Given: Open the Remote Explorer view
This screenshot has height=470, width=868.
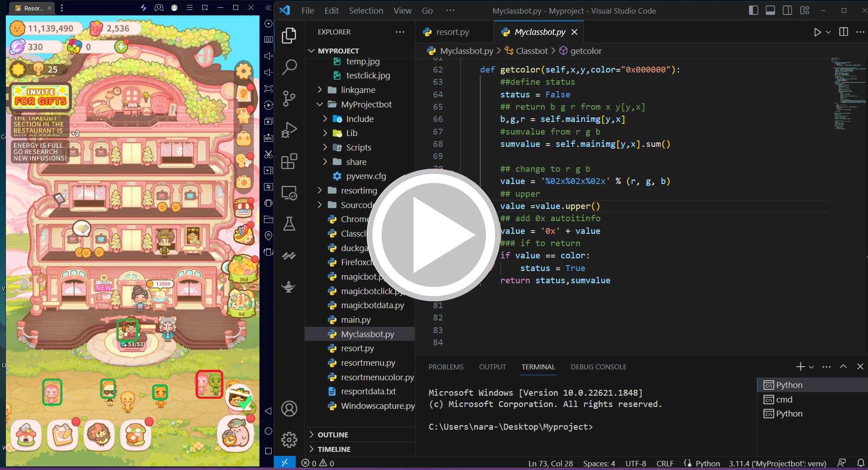Looking at the screenshot, I should [289, 193].
